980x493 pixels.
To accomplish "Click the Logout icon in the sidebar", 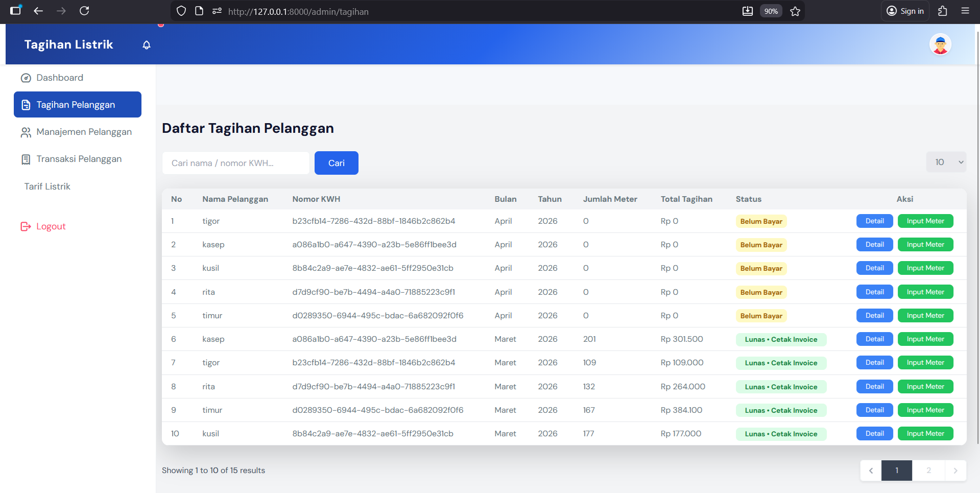I will pyautogui.click(x=26, y=226).
